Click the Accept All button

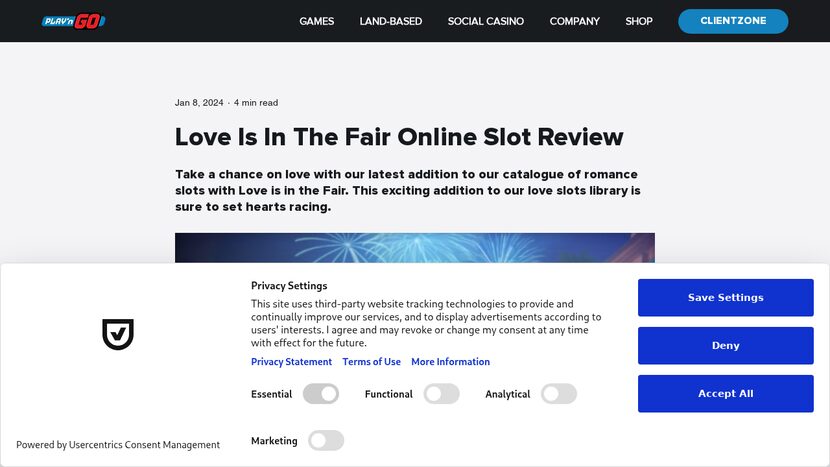coord(725,394)
